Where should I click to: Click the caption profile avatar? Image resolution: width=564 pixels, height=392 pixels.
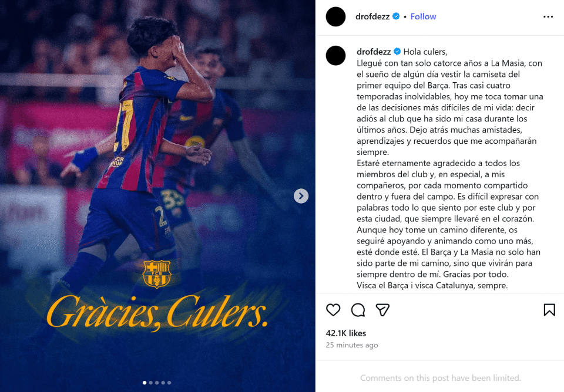coord(335,56)
